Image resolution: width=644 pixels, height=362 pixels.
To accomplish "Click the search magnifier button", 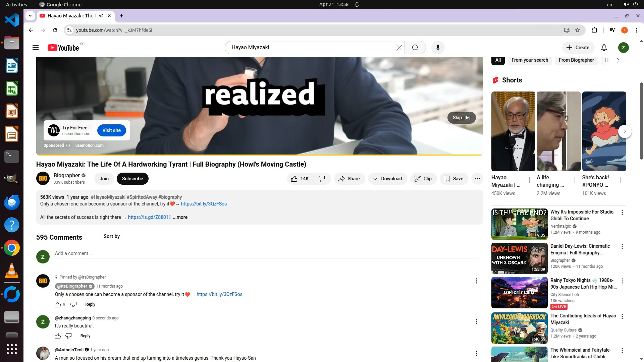I will (x=415, y=48).
